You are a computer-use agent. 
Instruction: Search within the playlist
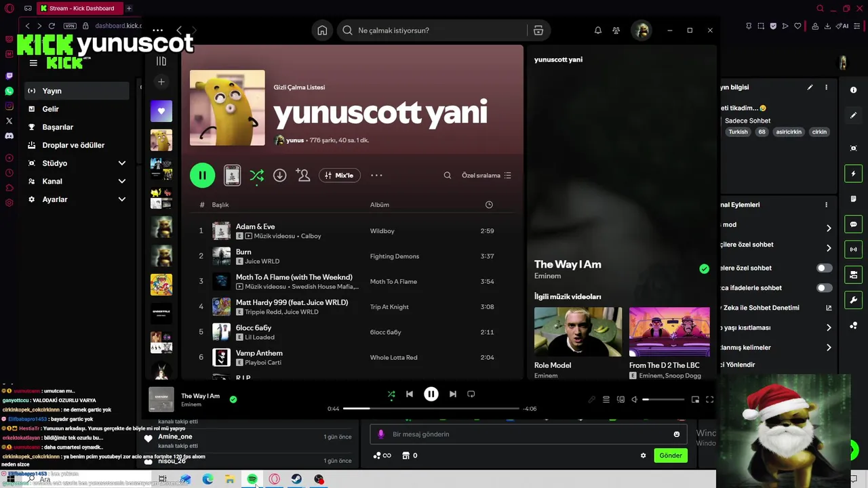tap(448, 176)
